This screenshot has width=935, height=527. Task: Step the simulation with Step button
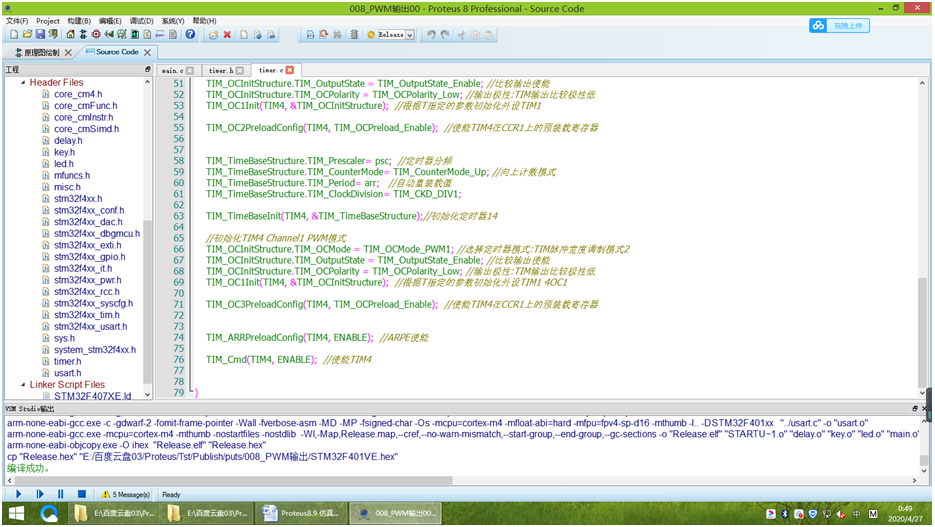40,494
